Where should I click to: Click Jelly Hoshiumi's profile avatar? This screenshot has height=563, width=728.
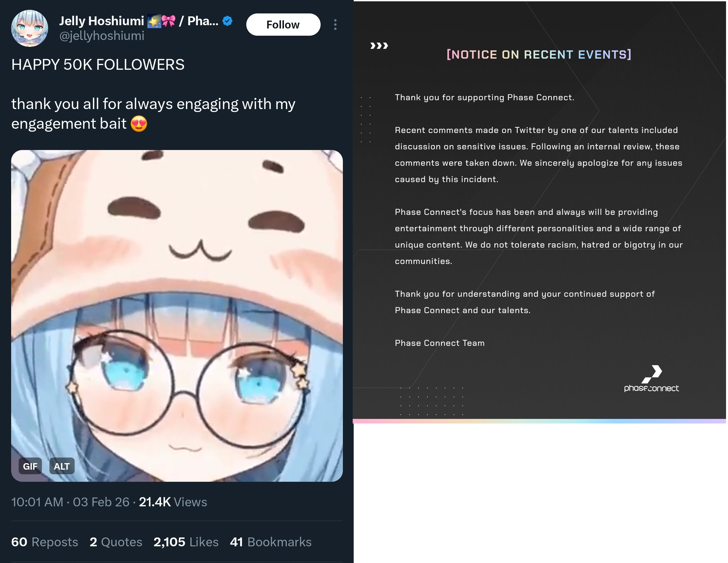(x=30, y=28)
